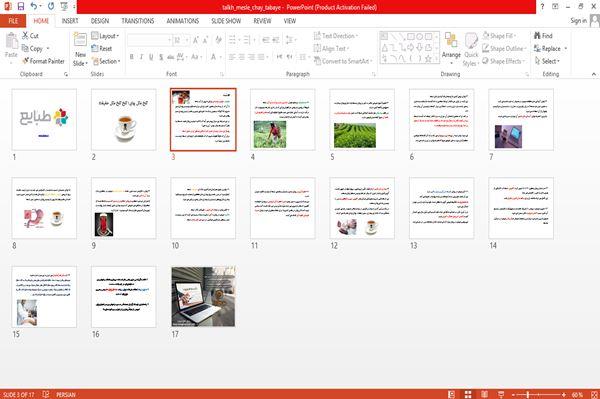Apply bulleted list
Screen dimensions: 600x399
233,40
